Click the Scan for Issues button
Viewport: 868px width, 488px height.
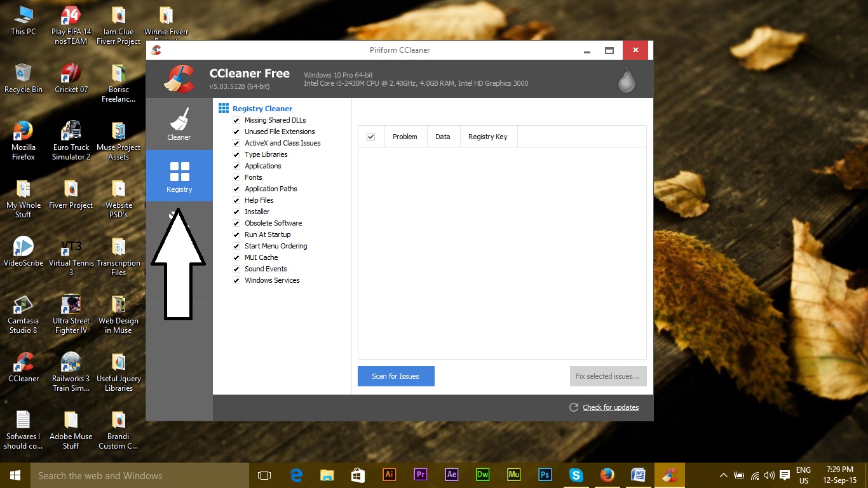(396, 376)
